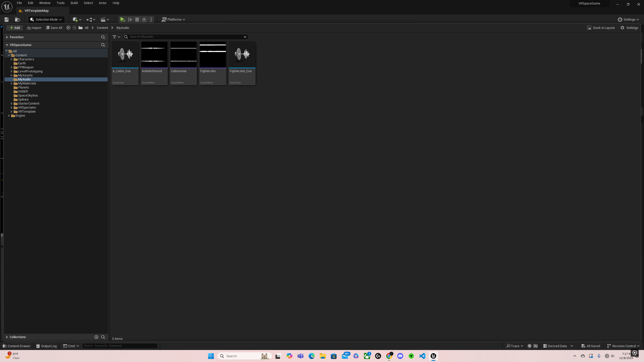Click the FighterJets sound wave icon
The width and height of the screenshot is (644, 362).
tap(213, 54)
